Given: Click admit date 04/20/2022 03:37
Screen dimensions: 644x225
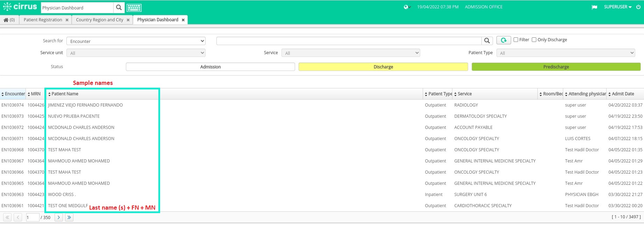Looking at the screenshot, I should click(625, 105).
